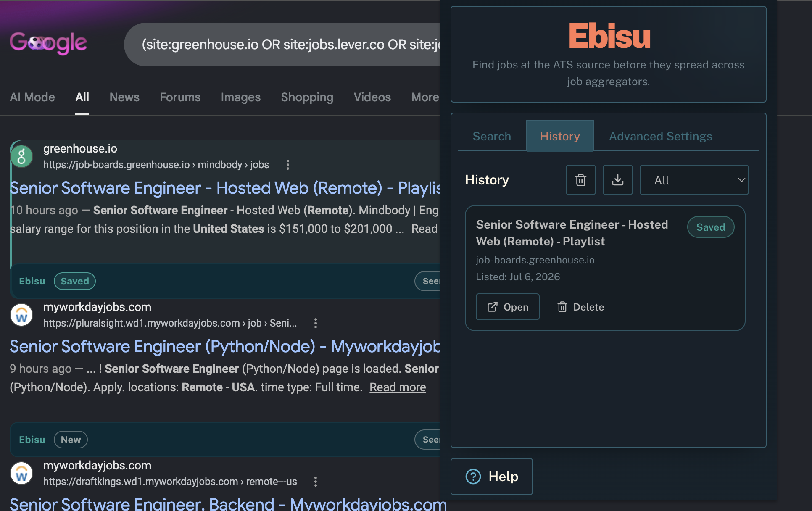The height and width of the screenshot is (511, 812).
Task: Toggle the Saved badge under greenhouse result
Action: pyautogui.click(x=75, y=281)
